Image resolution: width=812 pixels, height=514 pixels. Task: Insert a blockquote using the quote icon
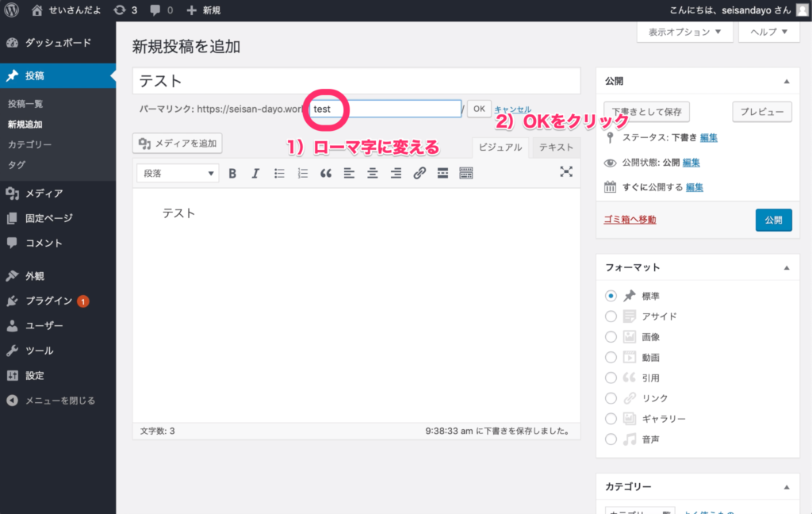[x=325, y=173]
